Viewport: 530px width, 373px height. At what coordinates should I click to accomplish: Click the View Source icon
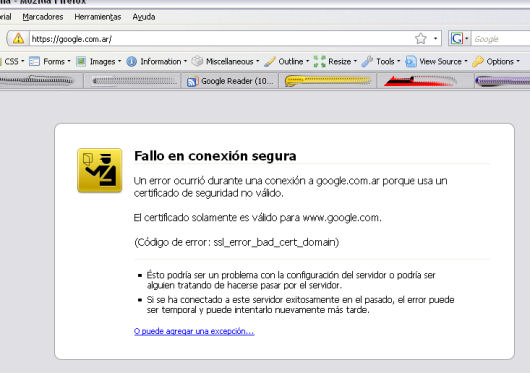click(x=411, y=61)
